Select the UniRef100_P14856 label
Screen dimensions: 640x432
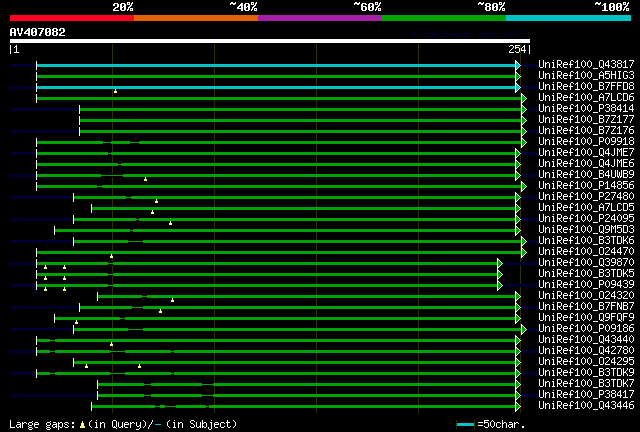click(586, 185)
